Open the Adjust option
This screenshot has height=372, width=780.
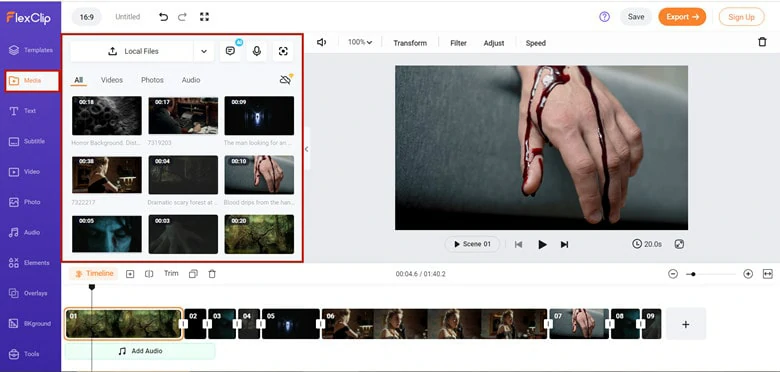point(494,43)
